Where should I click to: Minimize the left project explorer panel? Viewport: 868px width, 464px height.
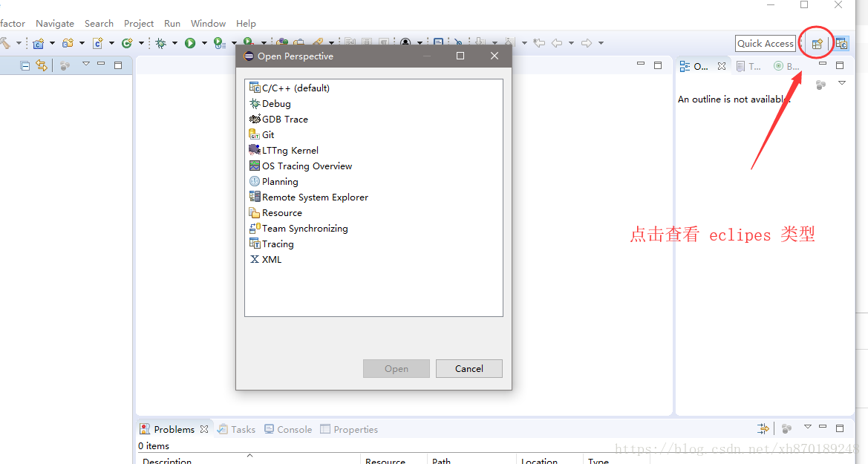click(101, 65)
